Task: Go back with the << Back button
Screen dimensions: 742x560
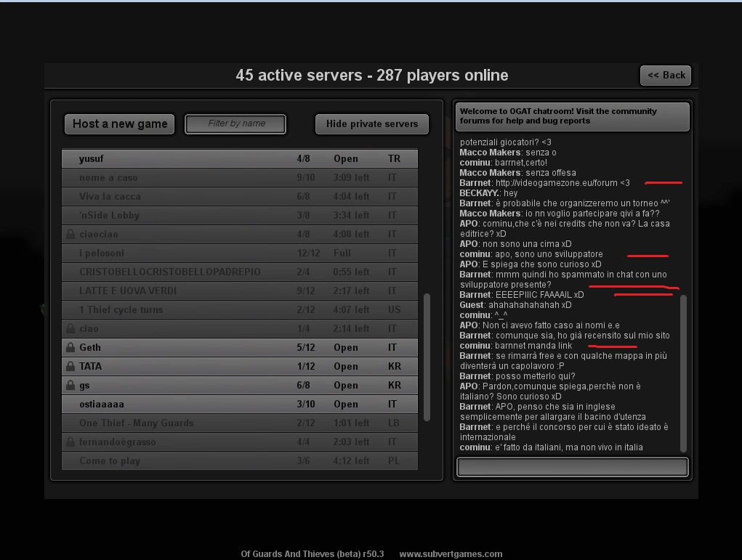Action: point(666,76)
